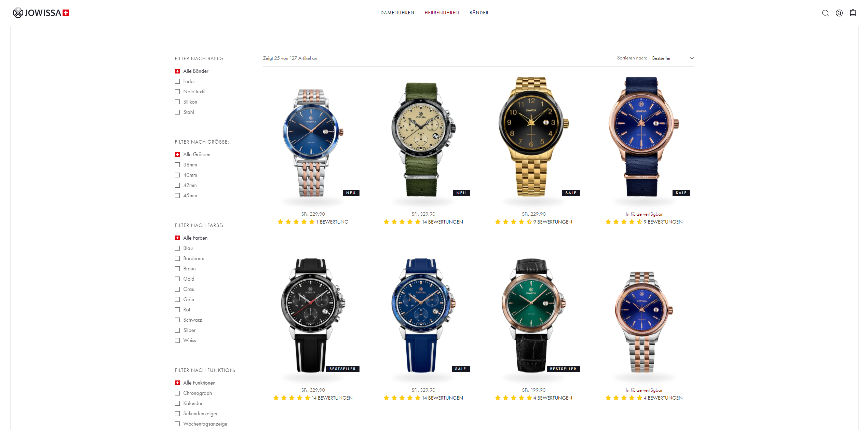
Task: Open the shopping bag icon
Action: click(x=853, y=13)
